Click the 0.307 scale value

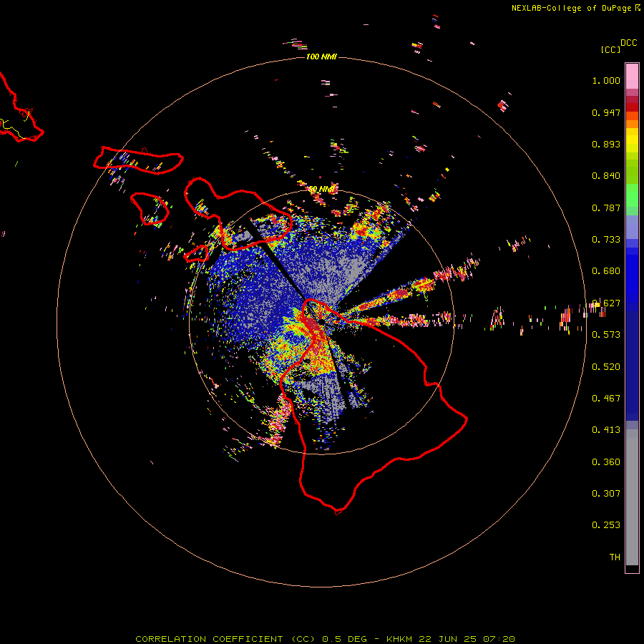point(606,494)
